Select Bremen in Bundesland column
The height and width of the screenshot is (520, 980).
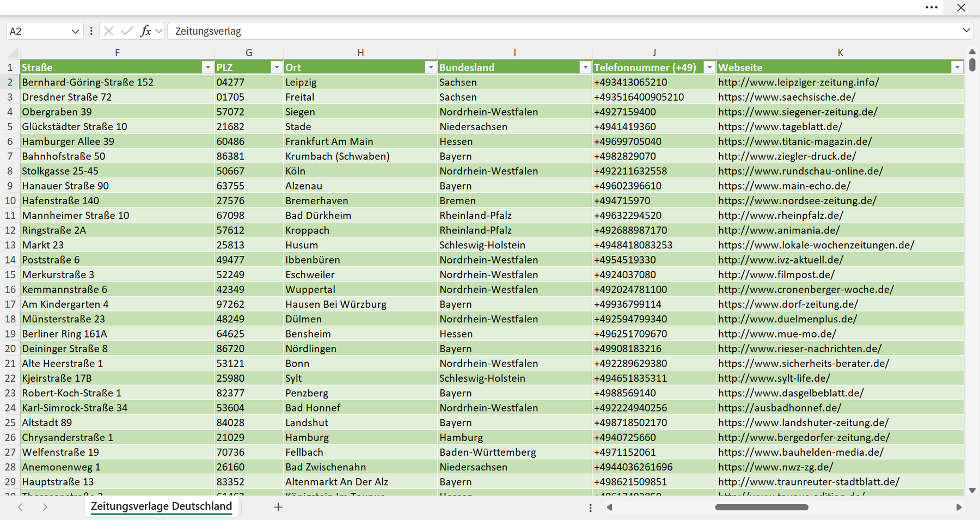pyautogui.click(x=514, y=201)
